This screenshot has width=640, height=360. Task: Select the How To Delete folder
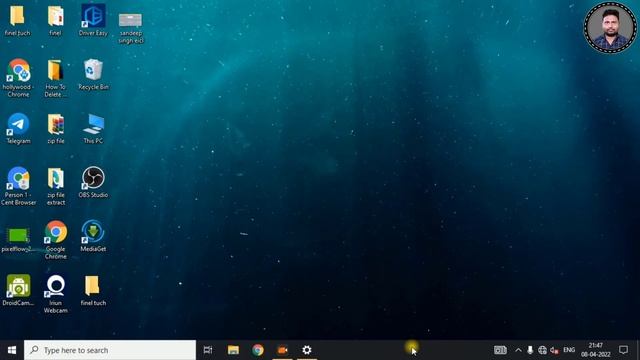56,70
